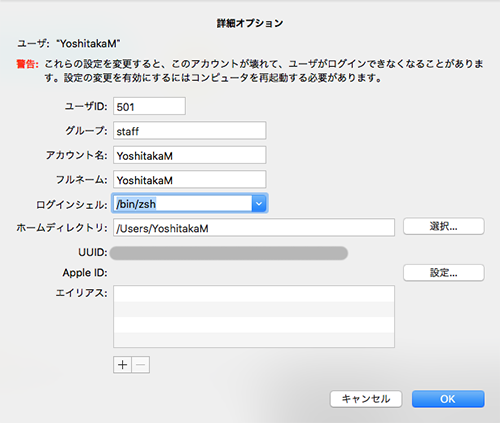Click the greyed-out UUID value
500x423 pixels.
[x=229, y=253]
